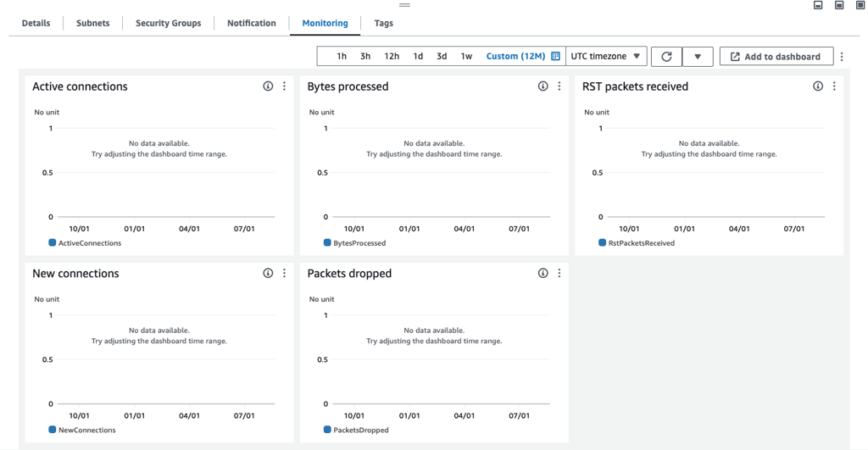This screenshot has width=868, height=450.
Task: Open Packets dropped widget actions menu
Action: coord(559,274)
